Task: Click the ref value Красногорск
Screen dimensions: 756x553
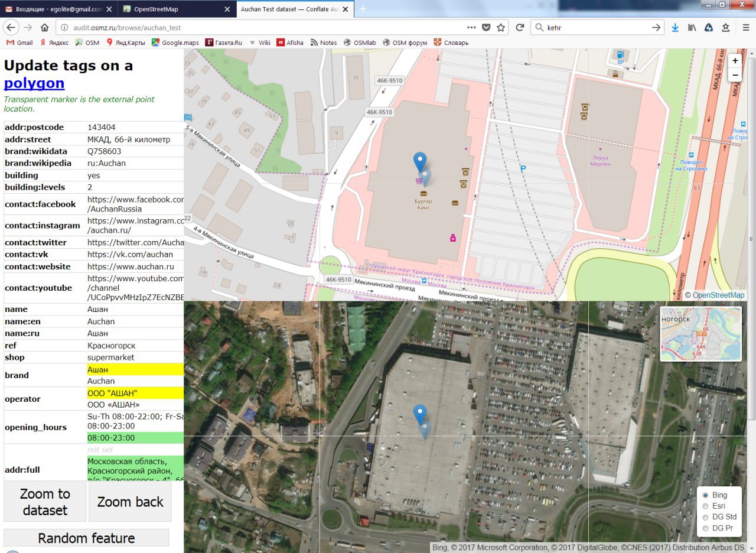Action: (x=112, y=346)
